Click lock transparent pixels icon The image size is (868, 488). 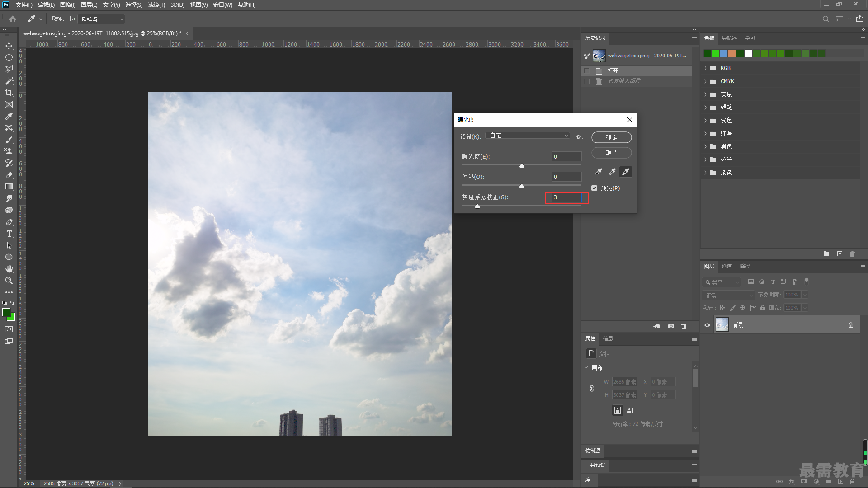pos(722,308)
